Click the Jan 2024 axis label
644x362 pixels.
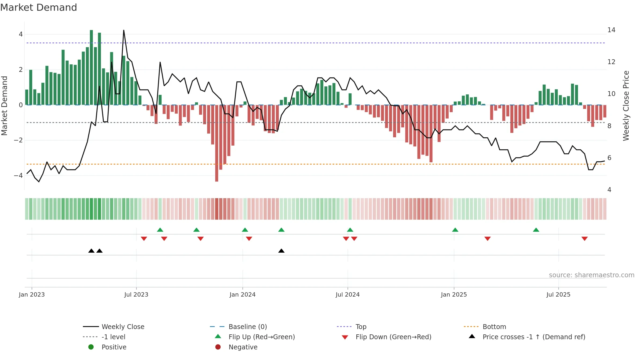pyautogui.click(x=243, y=295)
